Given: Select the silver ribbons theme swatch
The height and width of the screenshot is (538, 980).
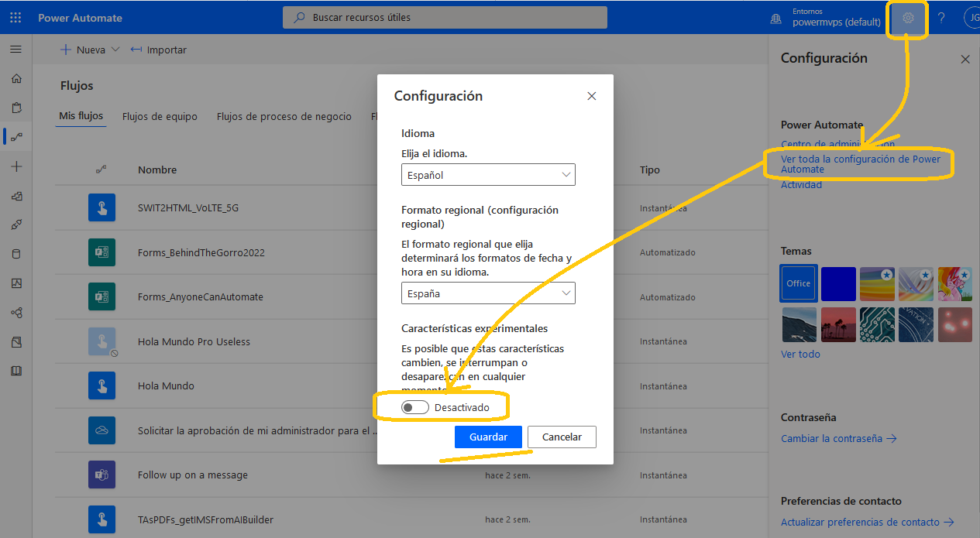Looking at the screenshot, I should 916,284.
